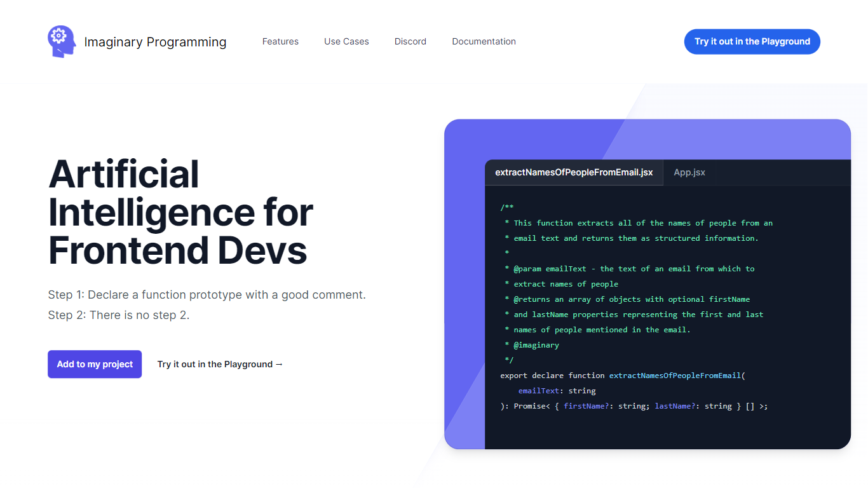Viewport: 868px width, 488px height.
Task: Navigate to Documentation
Action: click(484, 41)
